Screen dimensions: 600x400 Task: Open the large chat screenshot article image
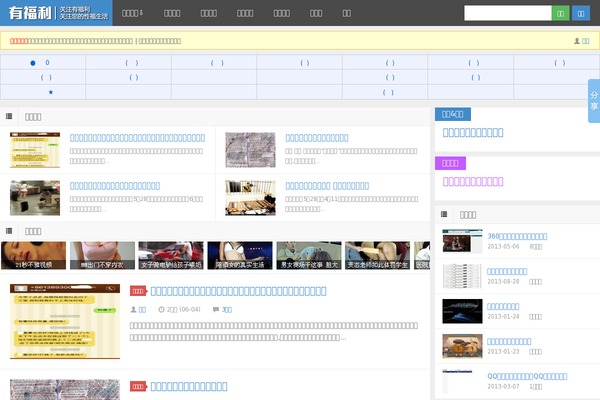pos(65,322)
